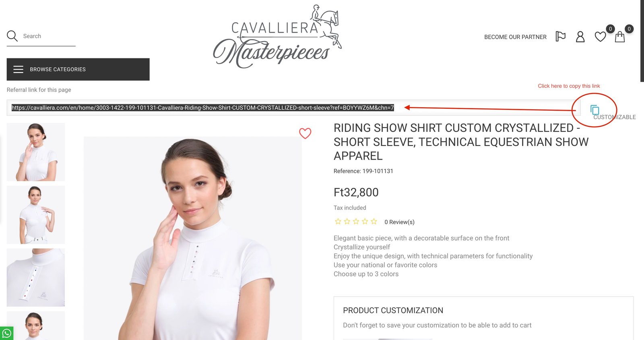Image resolution: width=644 pixels, height=340 pixels.
Task: Select the referral link text field
Action: [x=293, y=108]
